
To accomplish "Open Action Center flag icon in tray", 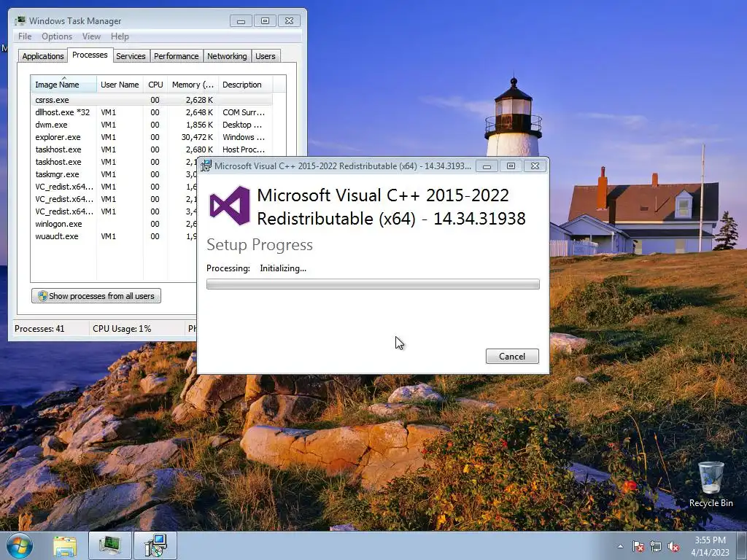I will 638,546.
